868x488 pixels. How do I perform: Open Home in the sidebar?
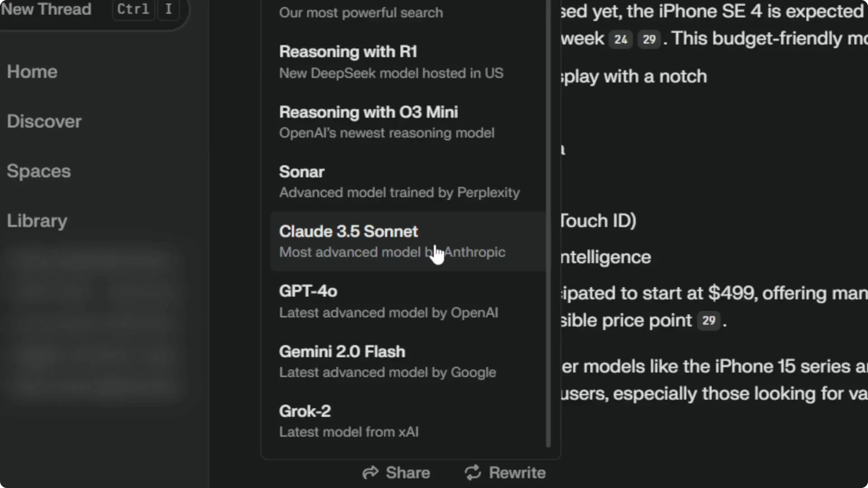(32, 71)
